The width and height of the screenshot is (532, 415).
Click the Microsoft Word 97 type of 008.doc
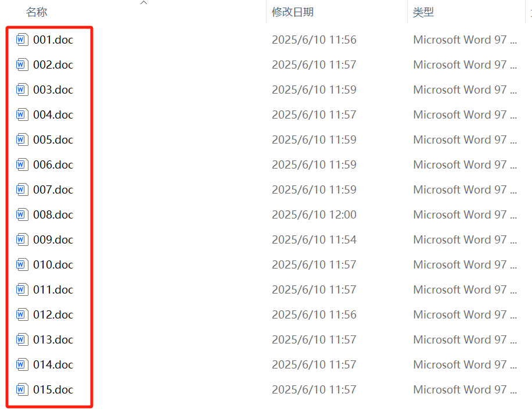(465, 214)
